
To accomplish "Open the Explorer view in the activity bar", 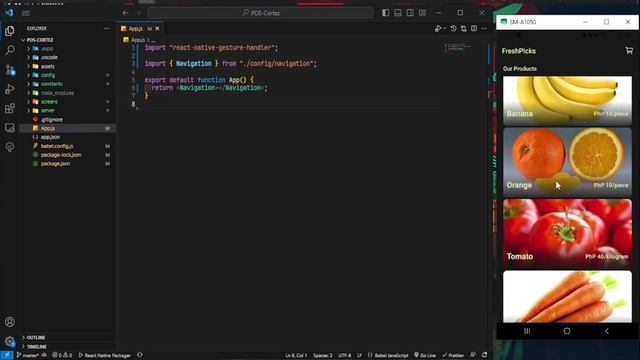I will point(9,31).
